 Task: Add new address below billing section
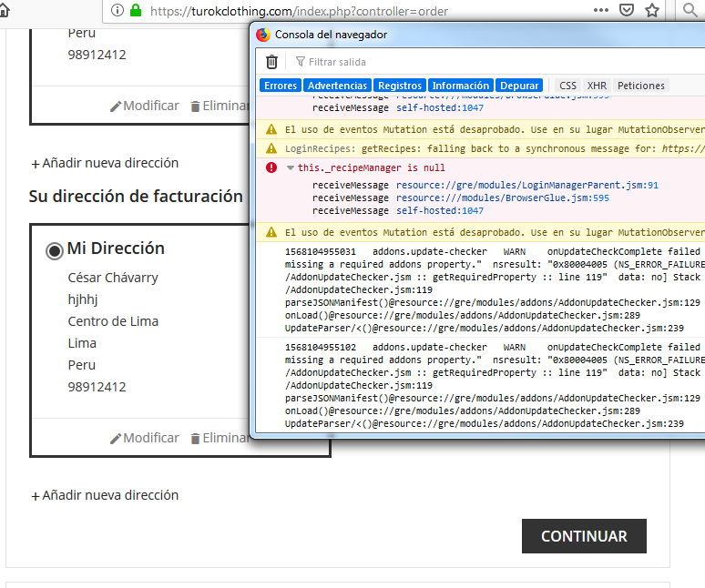coord(105,495)
